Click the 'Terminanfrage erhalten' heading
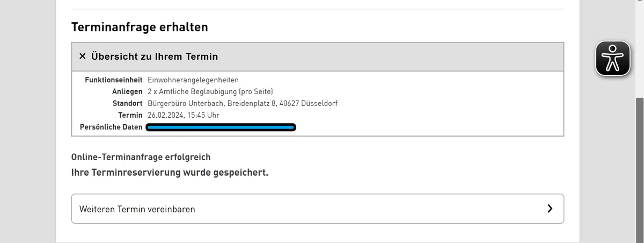 coord(140,26)
